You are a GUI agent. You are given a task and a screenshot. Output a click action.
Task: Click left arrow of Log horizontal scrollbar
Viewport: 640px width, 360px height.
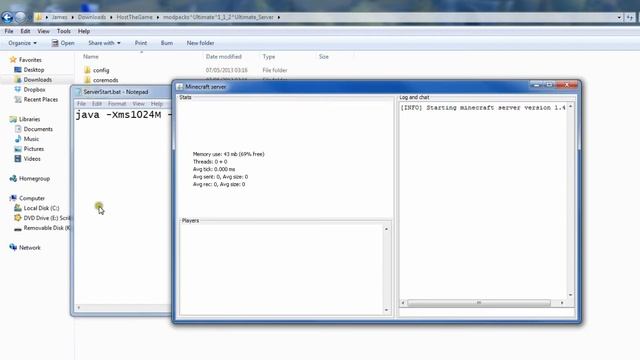[403, 303]
